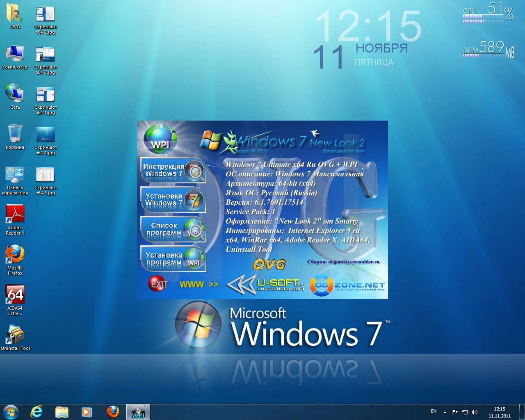525x420 pixels.
Task: Show hidden tray icons arrow
Action: [x=445, y=412]
